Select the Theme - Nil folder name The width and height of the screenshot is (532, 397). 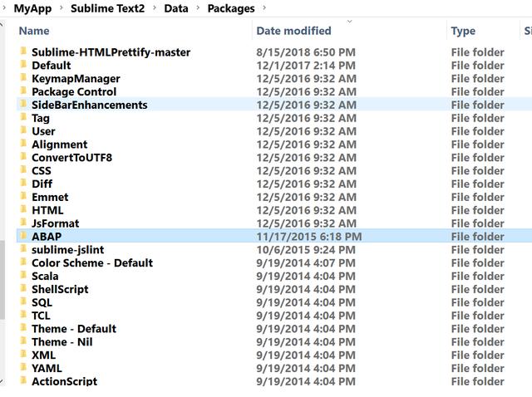point(62,342)
